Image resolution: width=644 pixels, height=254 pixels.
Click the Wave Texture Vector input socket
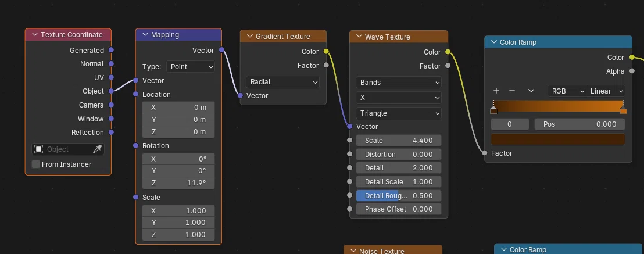point(349,127)
